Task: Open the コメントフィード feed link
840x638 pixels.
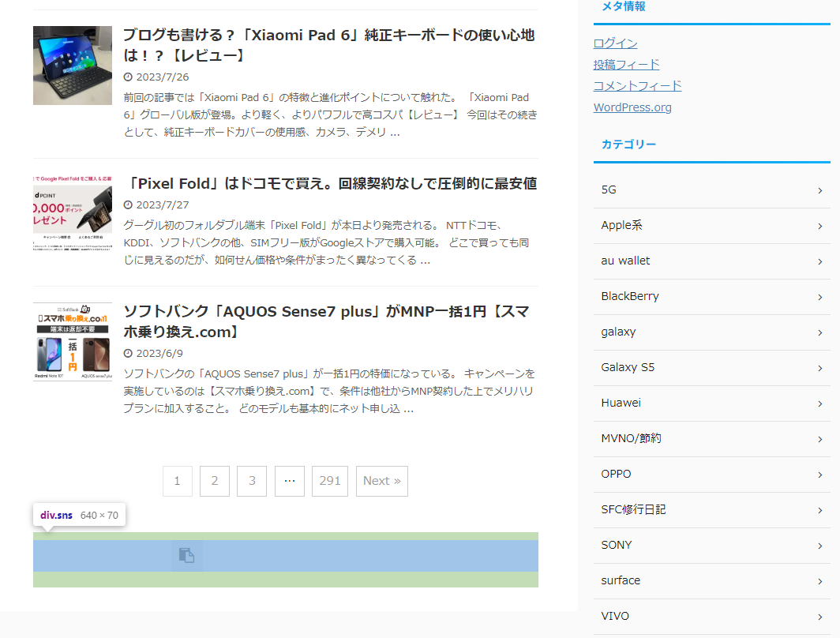Action: pyautogui.click(x=636, y=85)
